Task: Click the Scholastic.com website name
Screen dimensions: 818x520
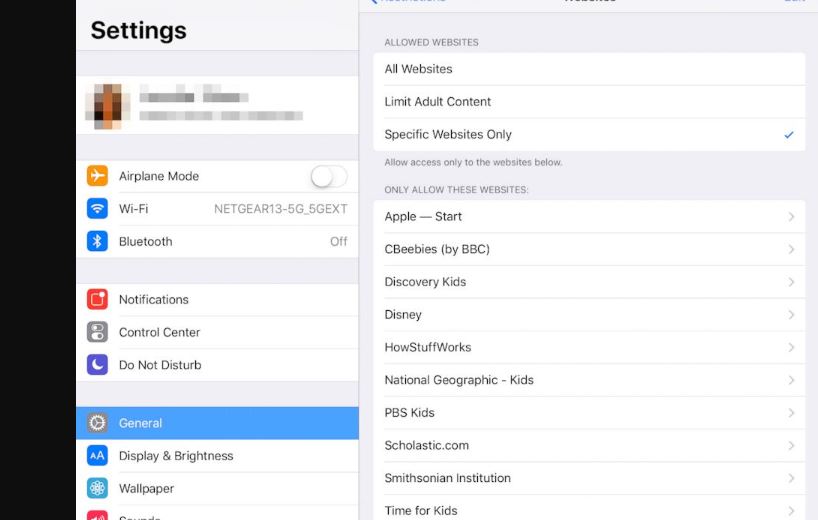Action: pyautogui.click(x=427, y=445)
